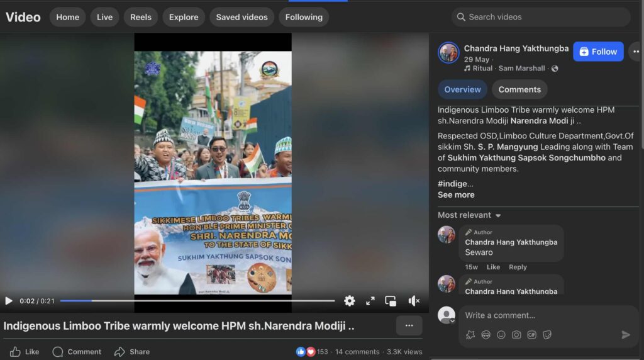Click the search magnifier icon

click(461, 17)
